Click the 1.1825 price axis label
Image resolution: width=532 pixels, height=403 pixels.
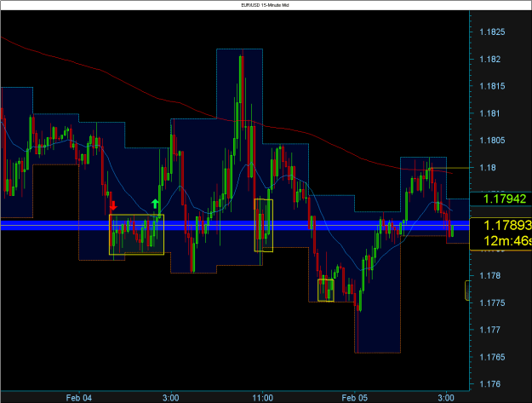pyautogui.click(x=492, y=32)
